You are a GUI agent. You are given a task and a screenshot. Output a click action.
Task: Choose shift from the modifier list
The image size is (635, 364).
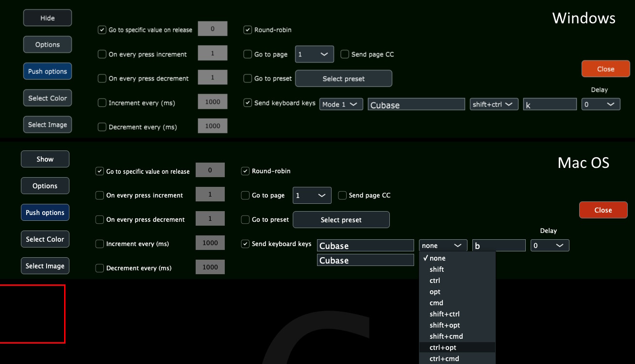pos(457,269)
